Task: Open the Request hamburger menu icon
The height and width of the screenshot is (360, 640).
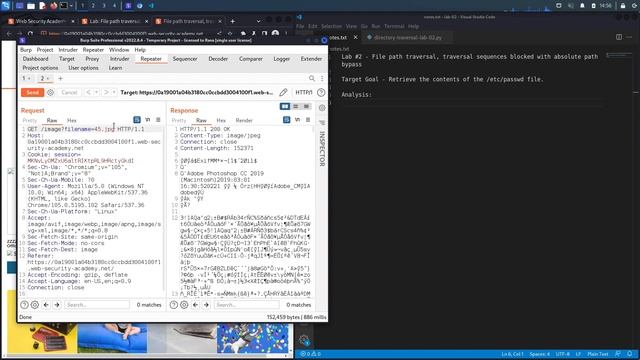Action: point(158,120)
